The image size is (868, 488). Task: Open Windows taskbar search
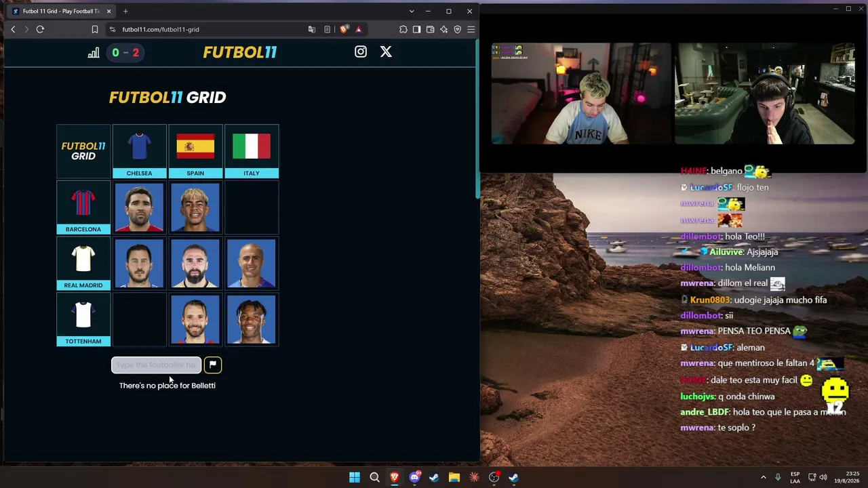(374, 477)
